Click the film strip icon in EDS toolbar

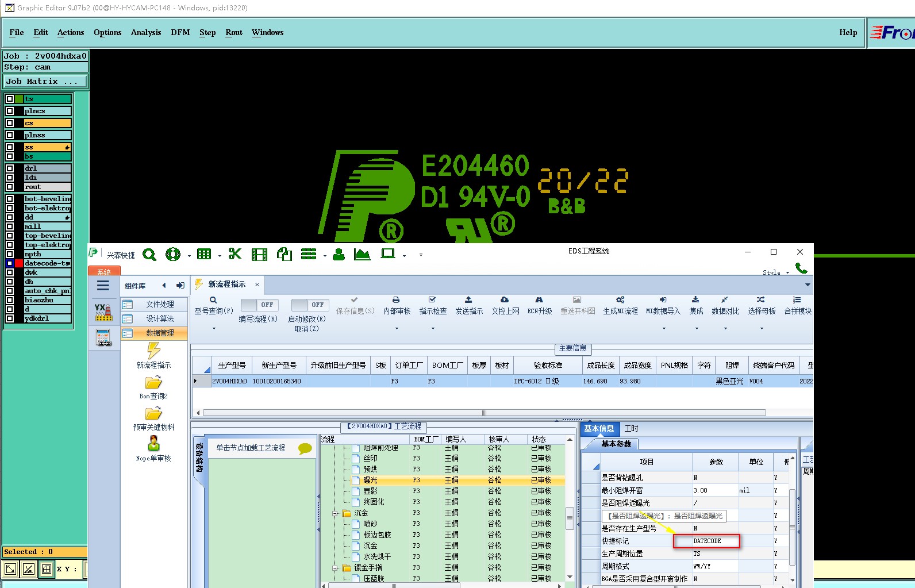[260, 255]
